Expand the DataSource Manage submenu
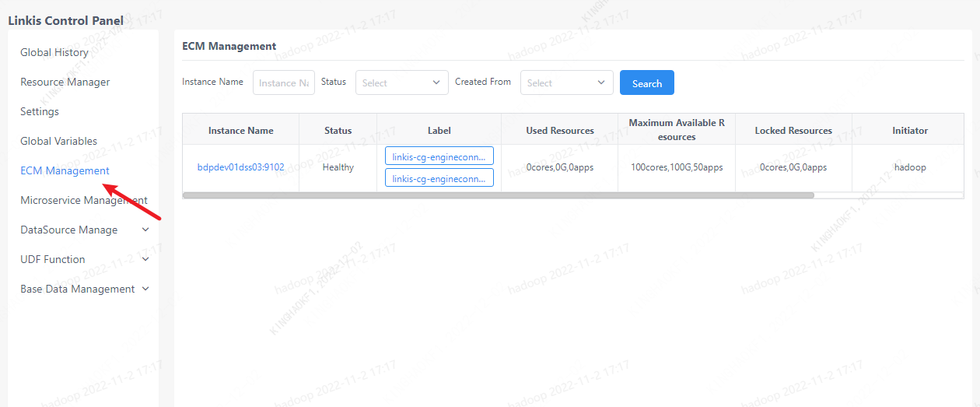 pos(69,230)
